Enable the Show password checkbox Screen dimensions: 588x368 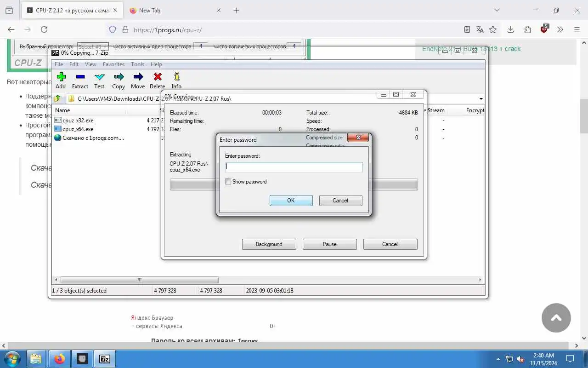(228, 182)
